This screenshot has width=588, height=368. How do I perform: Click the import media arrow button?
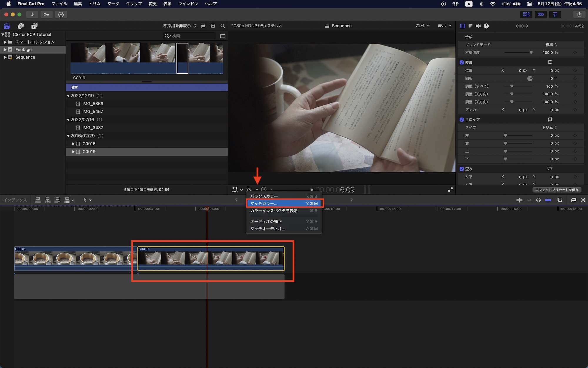point(32,14)
